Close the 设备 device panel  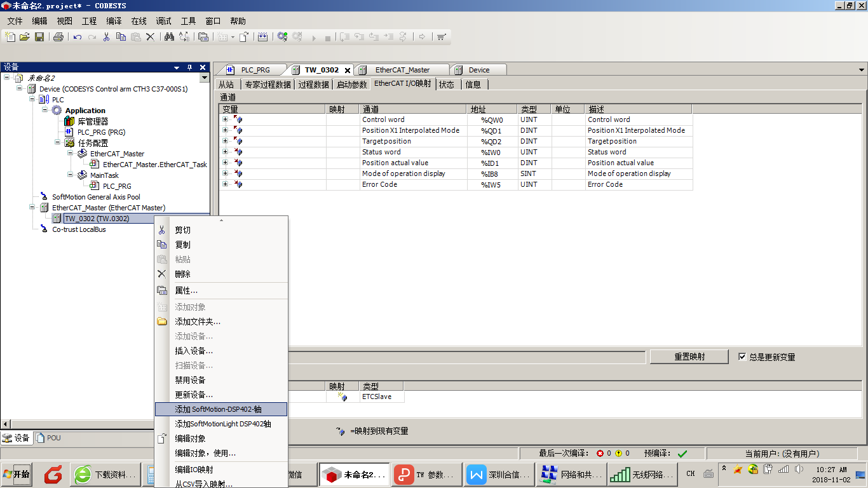point(203,67)
